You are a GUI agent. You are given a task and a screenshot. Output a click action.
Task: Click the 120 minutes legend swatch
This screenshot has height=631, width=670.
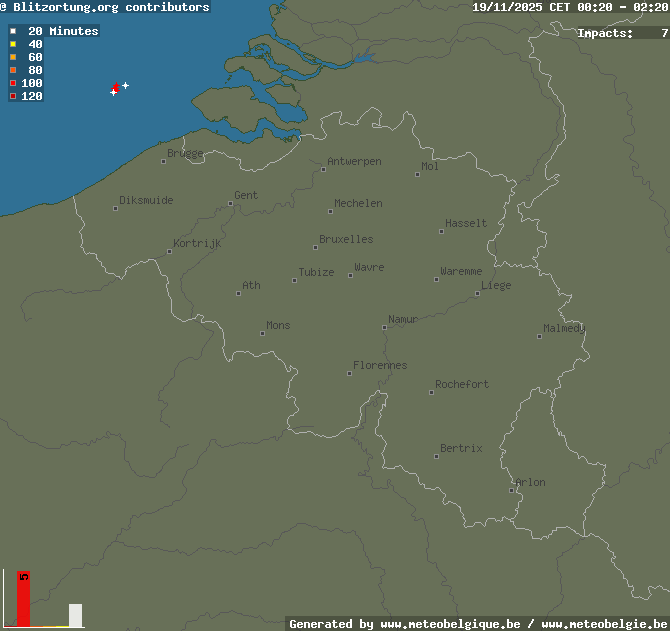click(13, 96)
